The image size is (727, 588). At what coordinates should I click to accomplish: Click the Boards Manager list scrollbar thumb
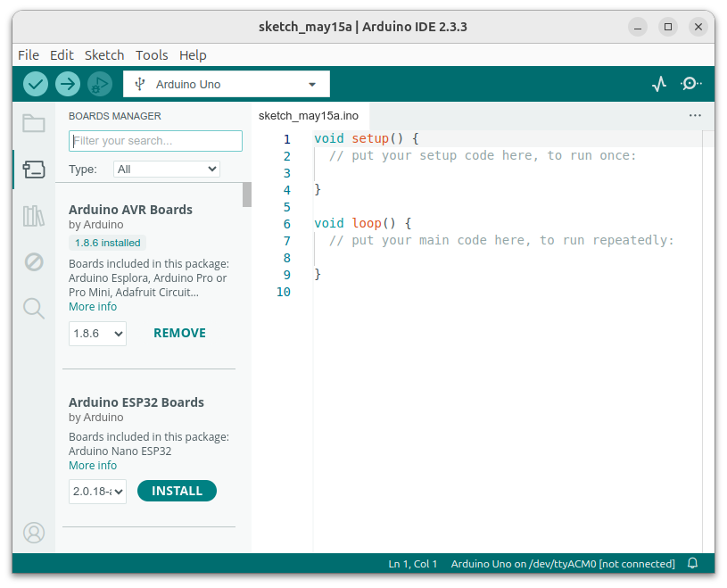(x=247, y=195)
